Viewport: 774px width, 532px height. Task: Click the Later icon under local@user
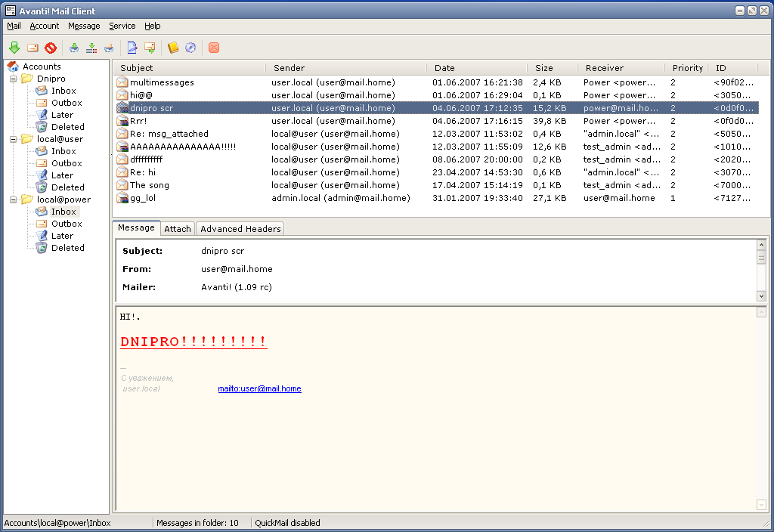(42, 175)
